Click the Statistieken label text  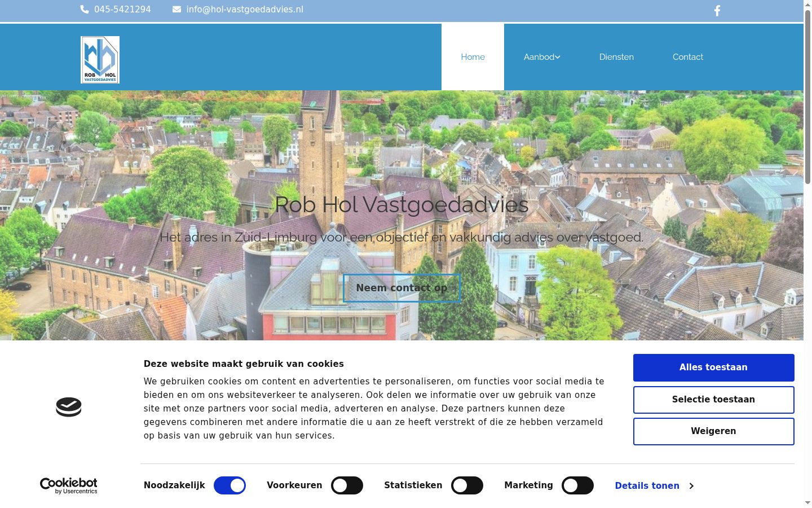tap(413, 485)
